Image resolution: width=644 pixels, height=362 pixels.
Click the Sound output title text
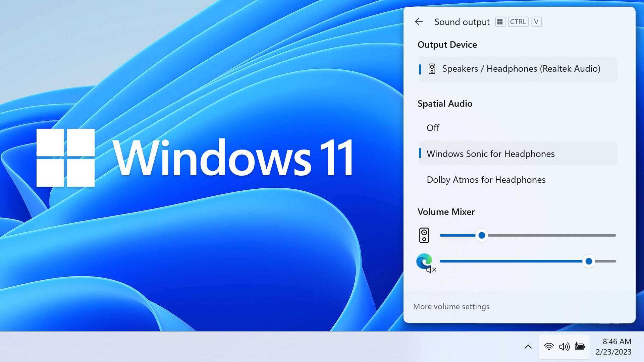pyautogui.click(x=462, y=22)
